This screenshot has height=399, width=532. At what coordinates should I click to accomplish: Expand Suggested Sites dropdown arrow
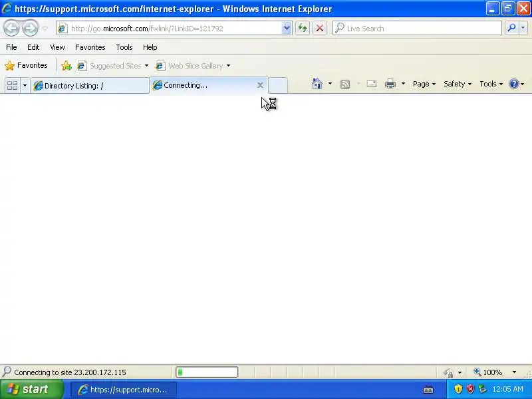tap(146, 65)
